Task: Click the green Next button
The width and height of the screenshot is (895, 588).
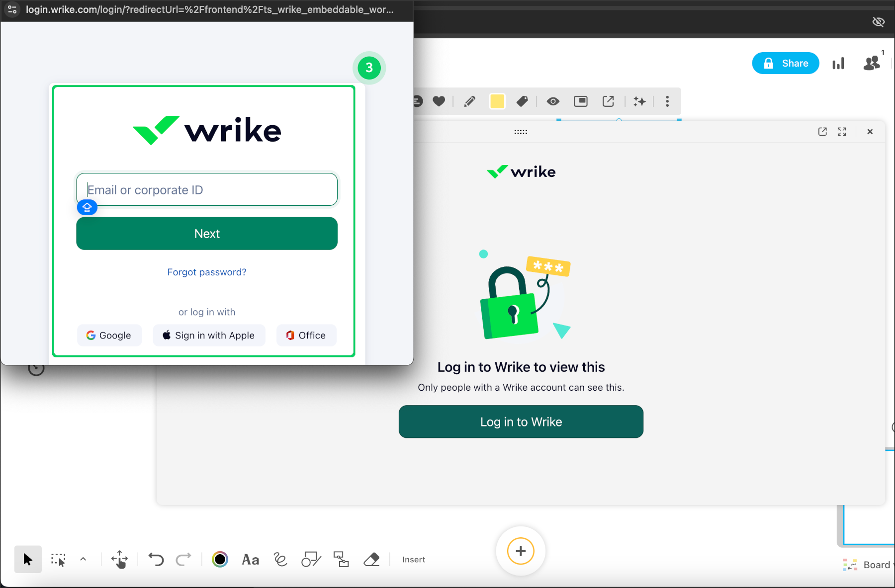Action: [207, 234]
